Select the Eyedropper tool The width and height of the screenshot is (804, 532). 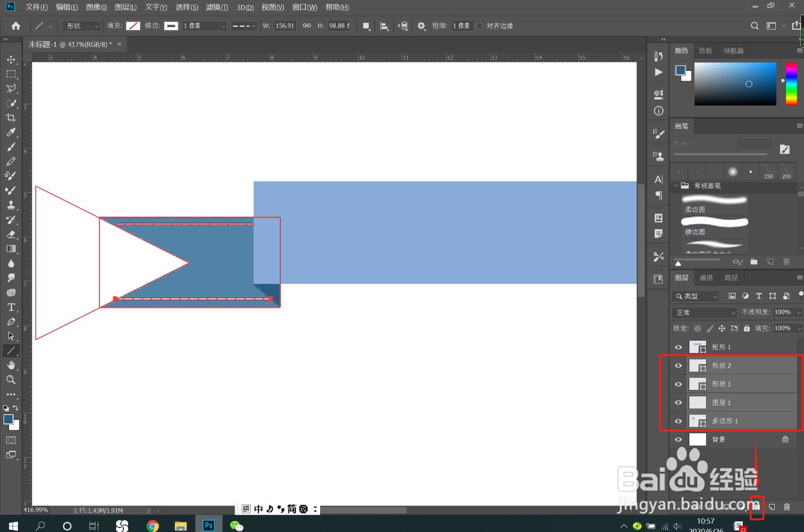11,132
